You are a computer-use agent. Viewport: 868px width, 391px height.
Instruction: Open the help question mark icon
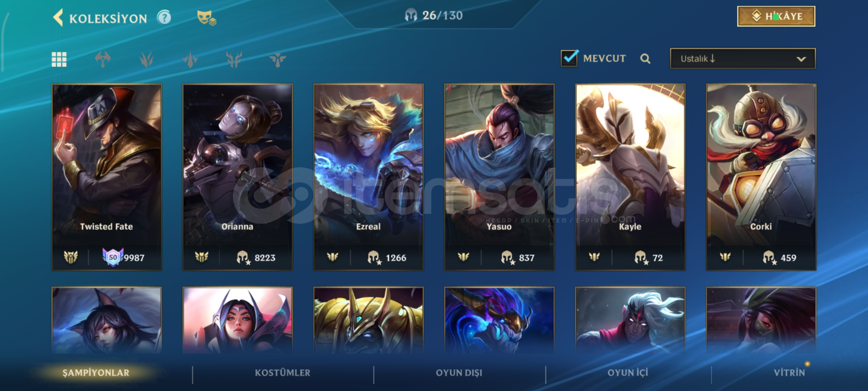[x=164, y=17]
